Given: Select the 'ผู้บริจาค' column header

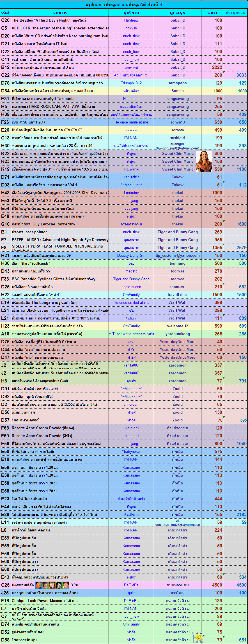Looking at the screenshot, I should coord(131,13).
